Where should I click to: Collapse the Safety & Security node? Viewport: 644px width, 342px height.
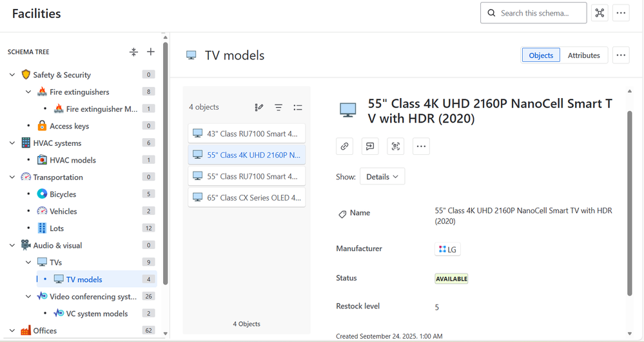pos(12,75)
